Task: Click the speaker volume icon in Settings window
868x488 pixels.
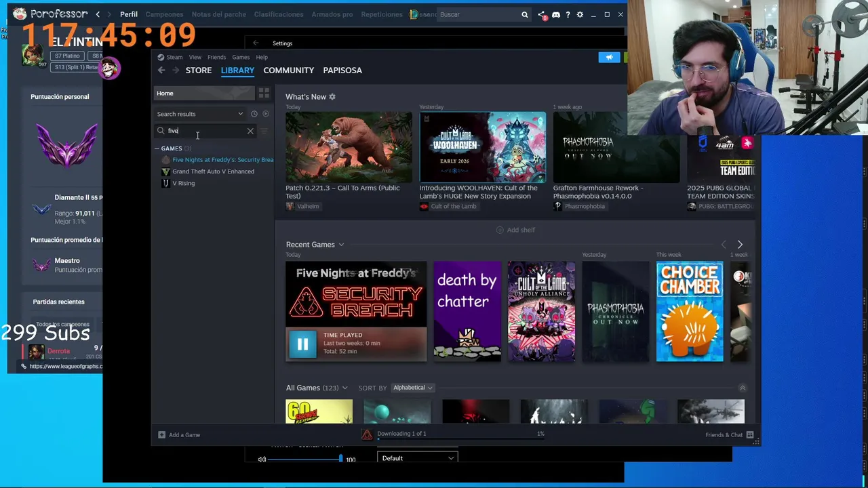Action: pos(262,460)
